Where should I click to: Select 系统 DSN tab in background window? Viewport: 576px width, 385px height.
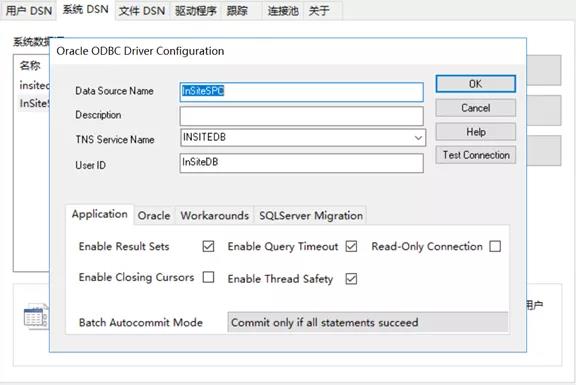[x=85, y=10]
